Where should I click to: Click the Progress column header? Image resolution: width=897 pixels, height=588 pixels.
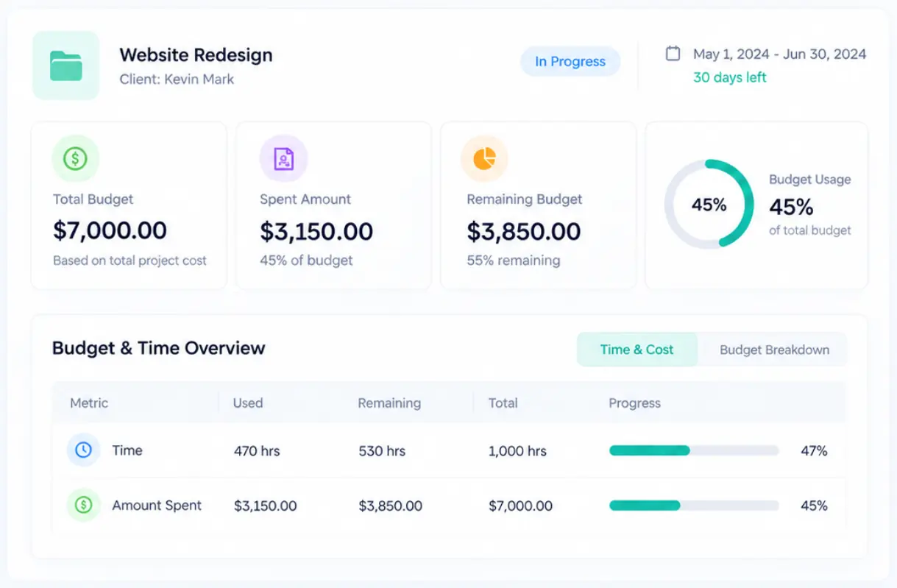[x=634, y=403]
